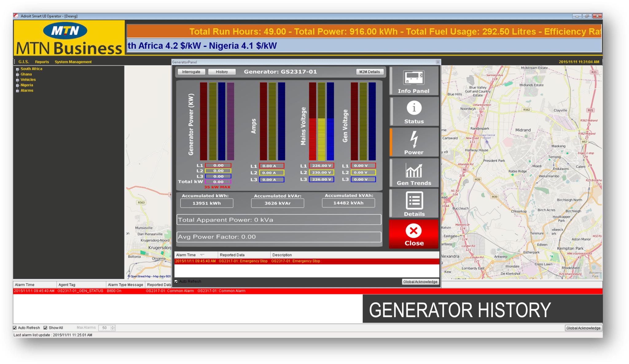
Task: Open the Reports menu
Action: tap(42, 62)
